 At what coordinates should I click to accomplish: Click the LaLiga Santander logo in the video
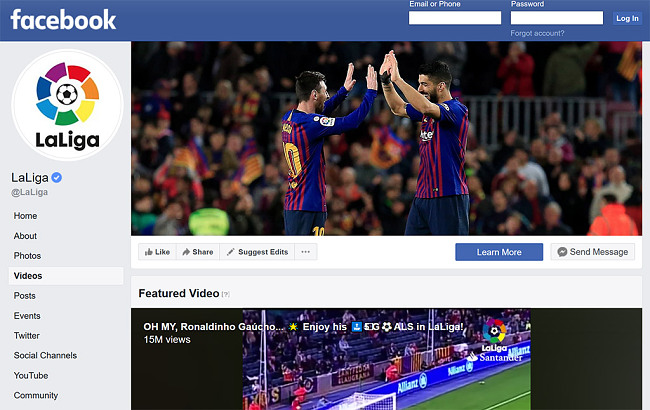tap(495, 340)
